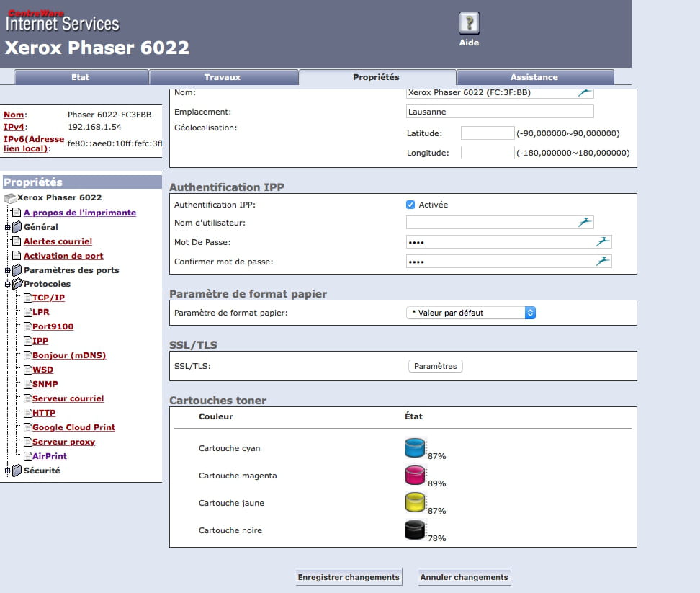Open the Google Cloud Print link
This screenshot has height=593, width=700.
pos(73,427)
